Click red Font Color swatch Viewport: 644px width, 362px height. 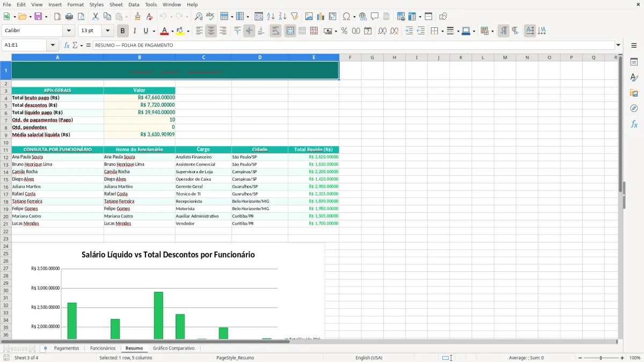tap(164, 31)
